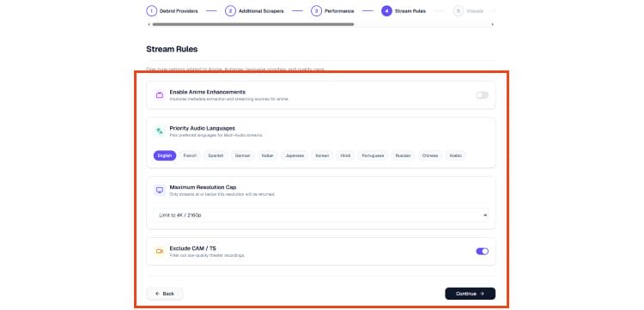Click the Maximum Resolution Cap title

click(x=203, y=187)
